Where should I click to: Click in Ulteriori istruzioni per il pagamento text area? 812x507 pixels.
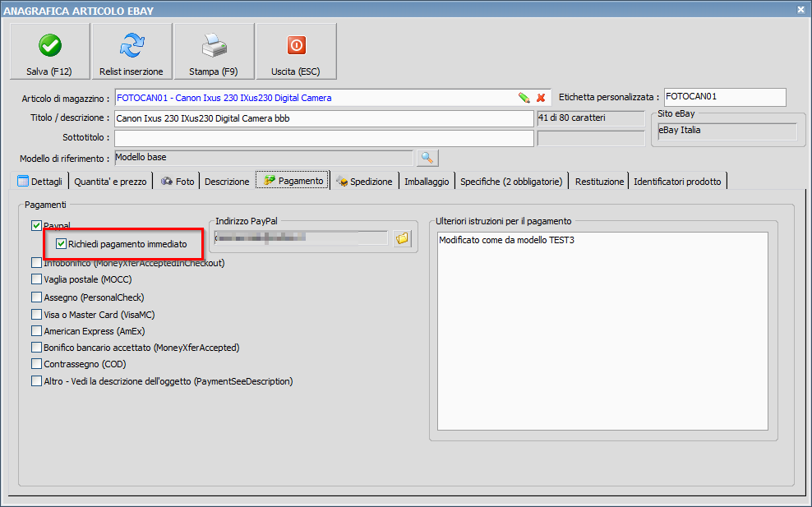click(602, 331)
